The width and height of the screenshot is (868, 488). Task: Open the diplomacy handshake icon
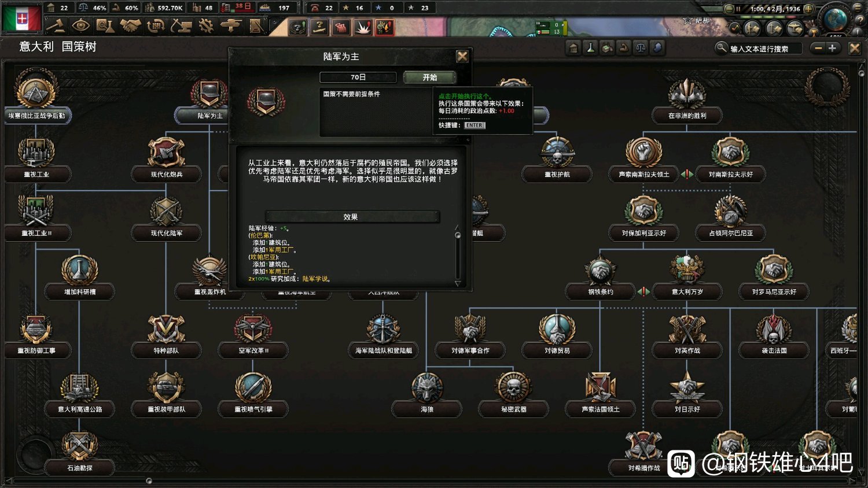(131, 25)
